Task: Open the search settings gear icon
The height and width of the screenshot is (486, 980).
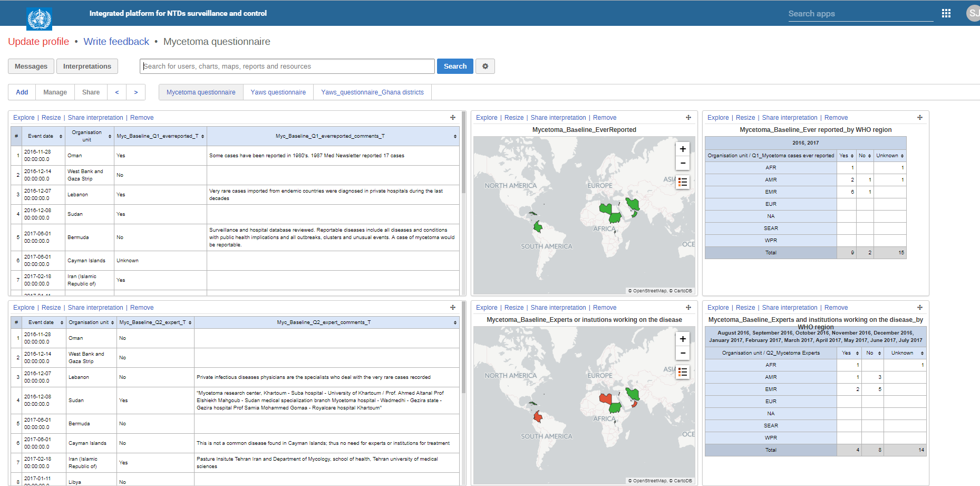Action: 485,66
